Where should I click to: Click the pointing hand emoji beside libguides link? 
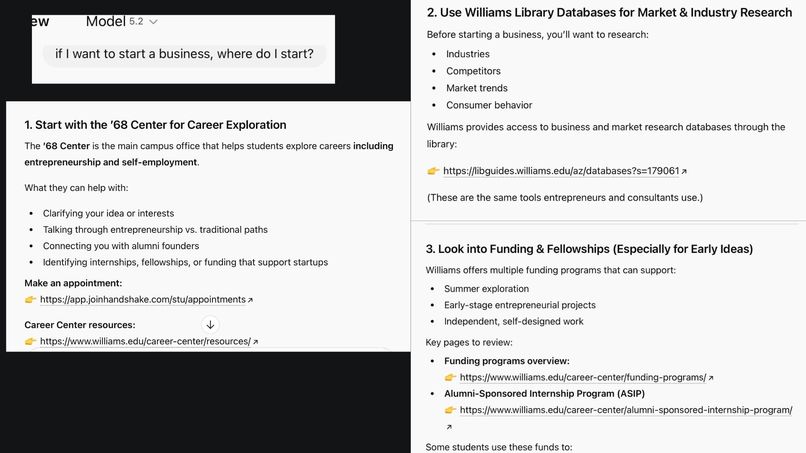coord(433,171)
